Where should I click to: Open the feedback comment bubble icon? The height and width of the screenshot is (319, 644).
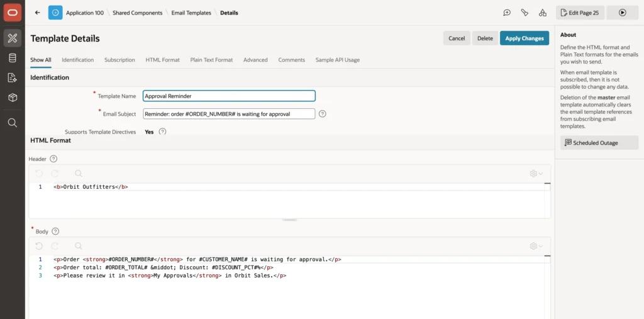coord(507,13)
